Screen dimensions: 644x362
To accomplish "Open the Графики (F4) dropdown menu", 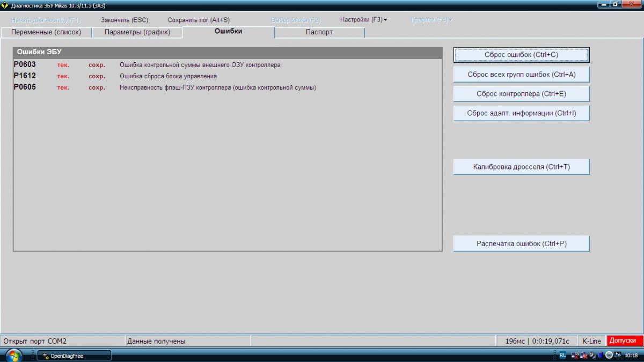I will click(x=431, y=20).
